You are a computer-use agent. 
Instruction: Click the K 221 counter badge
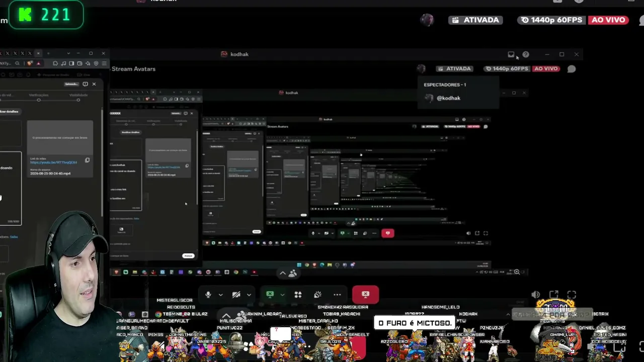tap(46, 15)
